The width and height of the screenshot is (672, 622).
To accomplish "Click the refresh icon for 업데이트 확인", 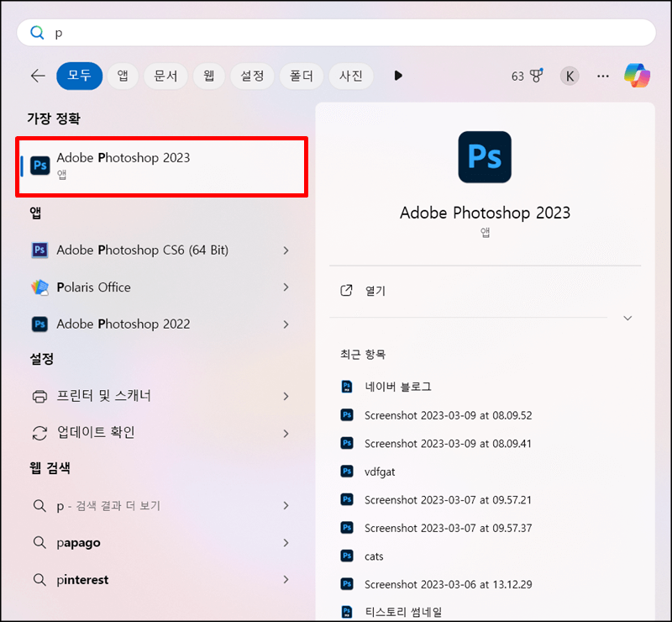I will pyautogui.click(x=39, y=433).
